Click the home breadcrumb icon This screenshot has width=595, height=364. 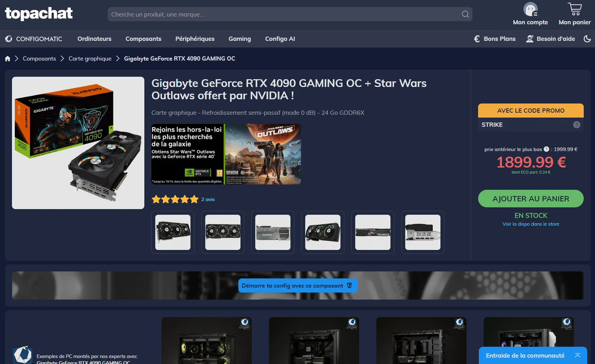[8, 59]
